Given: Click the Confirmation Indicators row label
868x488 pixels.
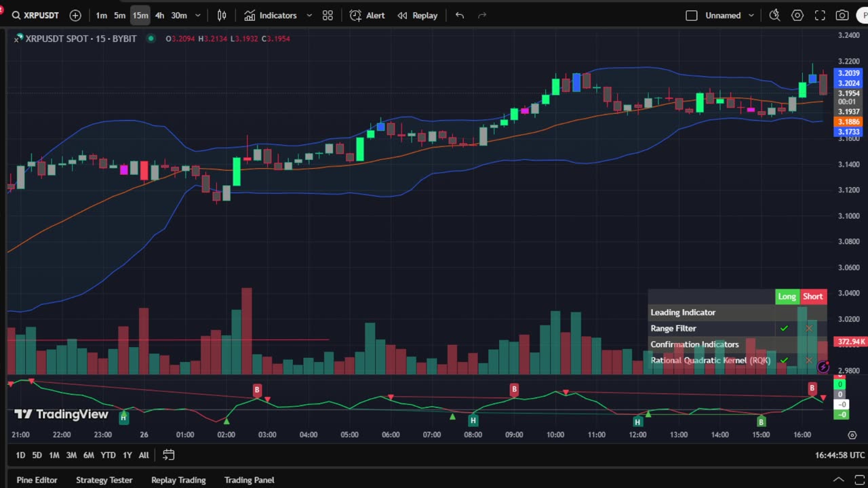Looking at the screenshot, I should [x=694, y=344].
